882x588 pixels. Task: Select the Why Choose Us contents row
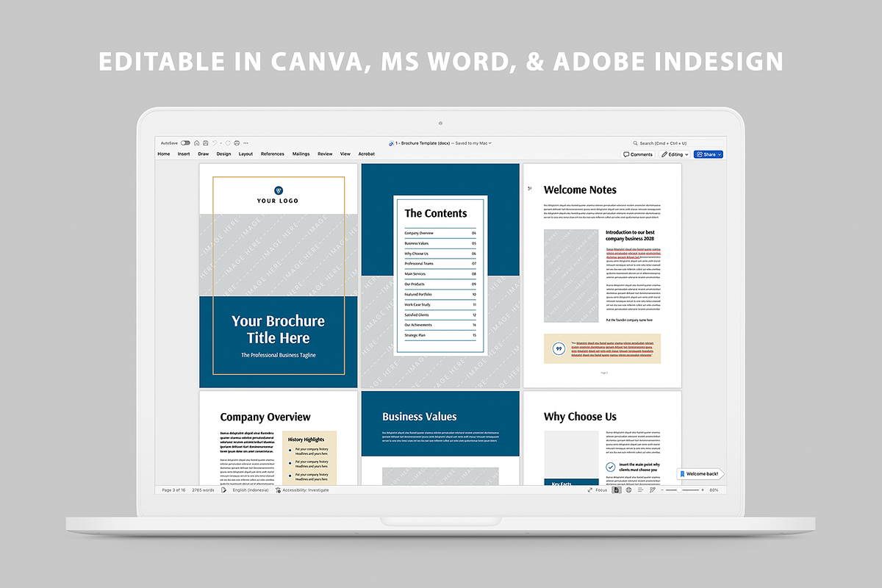[440, 254]
